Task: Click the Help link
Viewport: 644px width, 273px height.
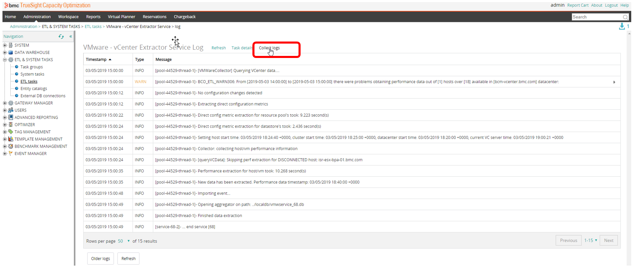Action: 625,5
